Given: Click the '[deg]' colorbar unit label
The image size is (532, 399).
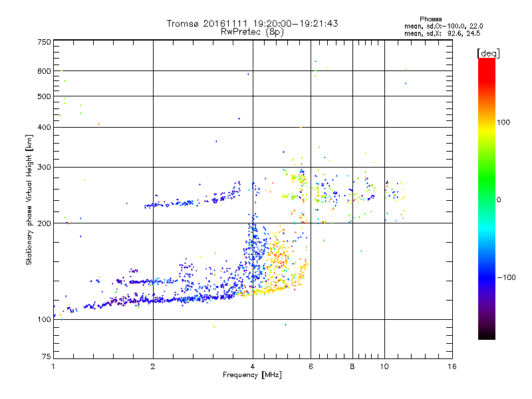Looking at the screenshot, I should [x=488, y=53].
